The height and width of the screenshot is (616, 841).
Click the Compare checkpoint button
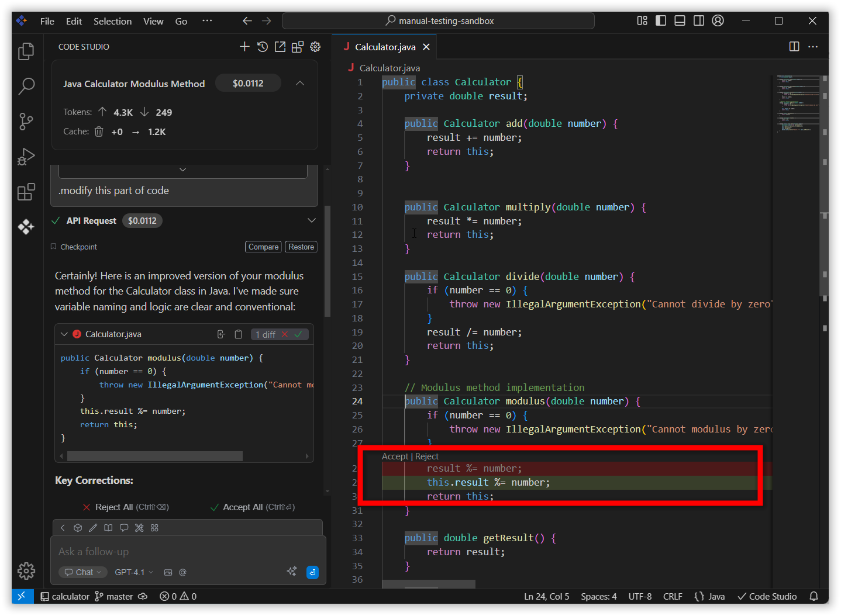(x=263, y=247)
